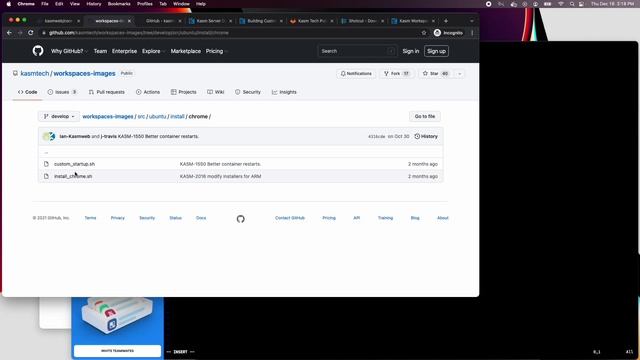640x360 pixels.
Task: Click the Go to file button
Action: 424,116
